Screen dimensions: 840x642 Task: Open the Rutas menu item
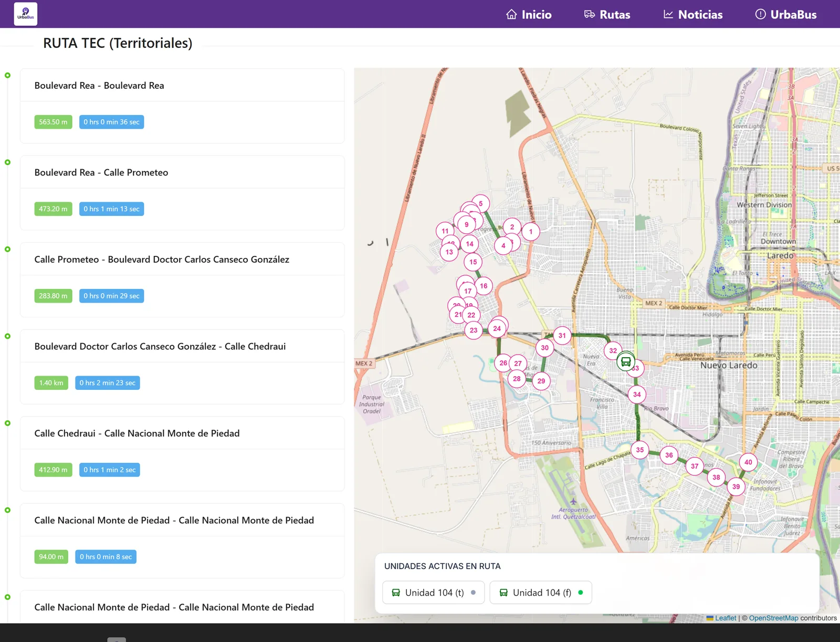(607, 15)
